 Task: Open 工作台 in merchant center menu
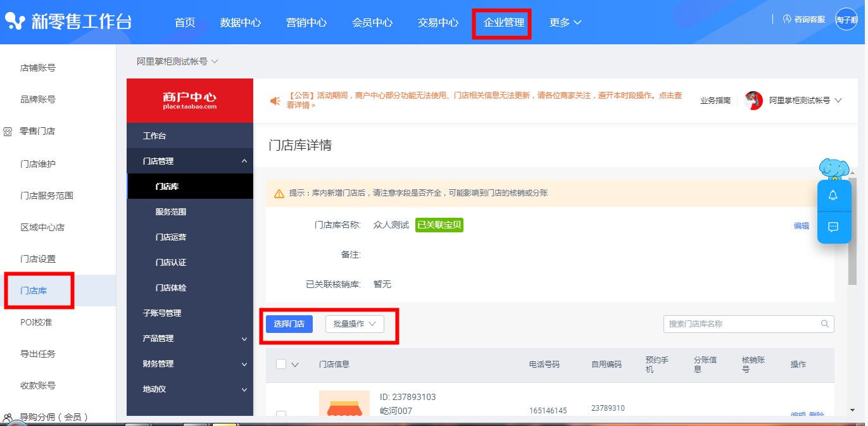190,136
